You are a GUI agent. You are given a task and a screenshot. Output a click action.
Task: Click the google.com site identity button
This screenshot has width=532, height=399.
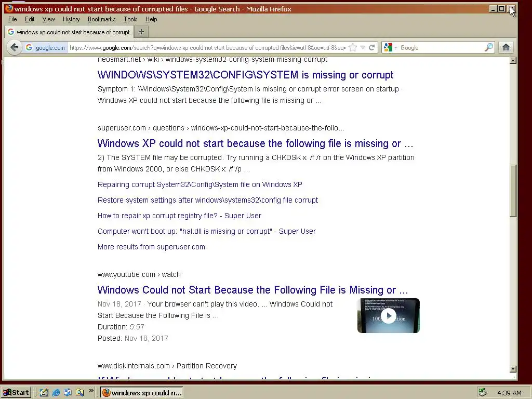point(45,47)
